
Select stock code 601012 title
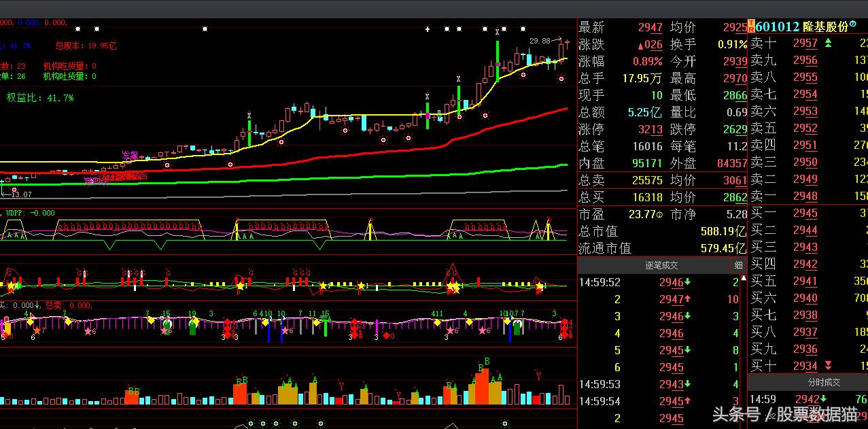(x=777, y=27)
